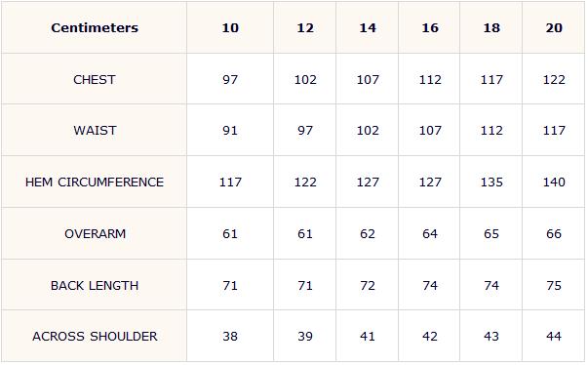Viewport: 588px width, 365px height.
Task: Select the size 20 column header
Action: (554, 27)
